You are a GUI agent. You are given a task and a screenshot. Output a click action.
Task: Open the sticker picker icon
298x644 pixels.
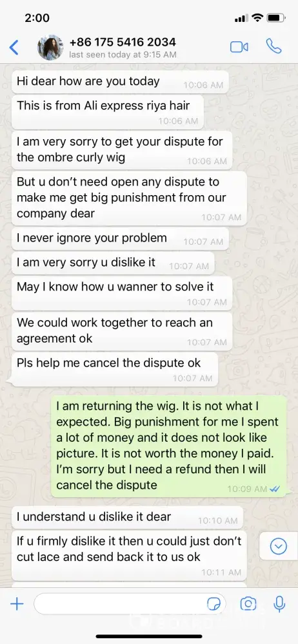click(x=214, y=604)
